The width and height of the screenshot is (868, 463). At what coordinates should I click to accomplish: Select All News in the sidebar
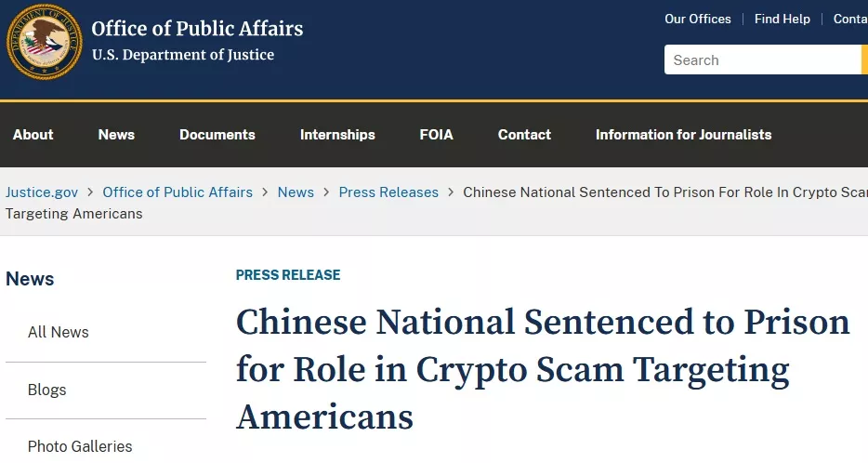point(59,332)
